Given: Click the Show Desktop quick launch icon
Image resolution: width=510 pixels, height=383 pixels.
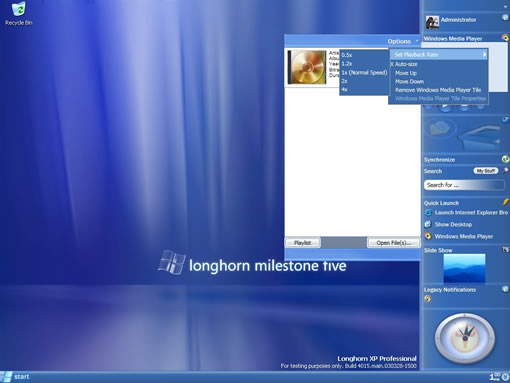Looking at the screenshot, I should pyautogui.click(x=428, y=224).
